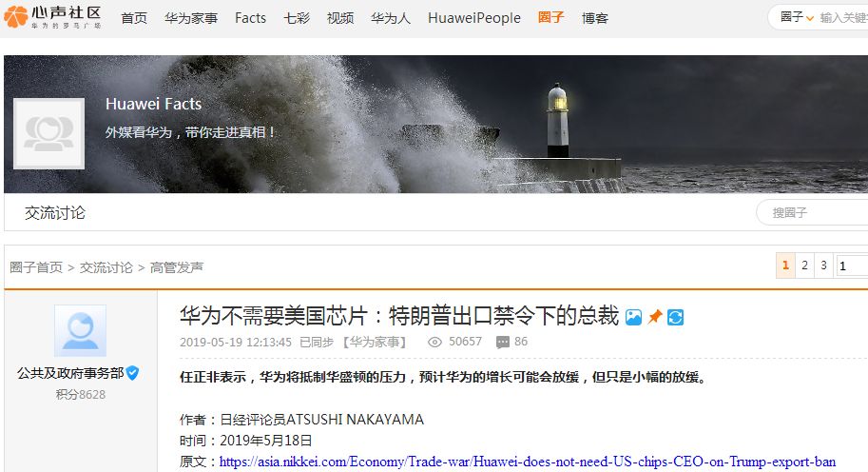Select the 圈子 nav item

point(550,18)
